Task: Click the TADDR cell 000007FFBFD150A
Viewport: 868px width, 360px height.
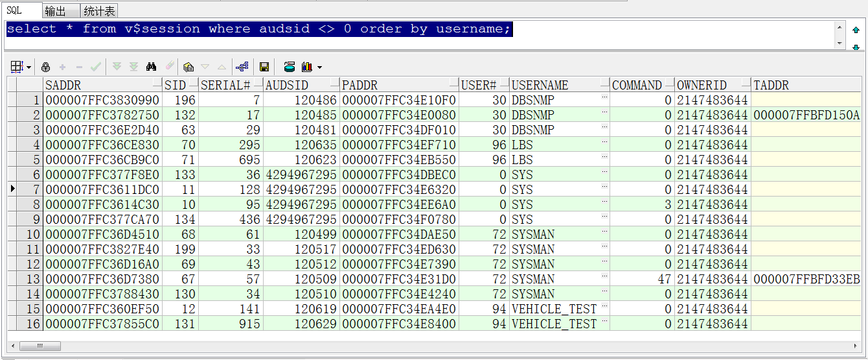Action: [806, 115]
